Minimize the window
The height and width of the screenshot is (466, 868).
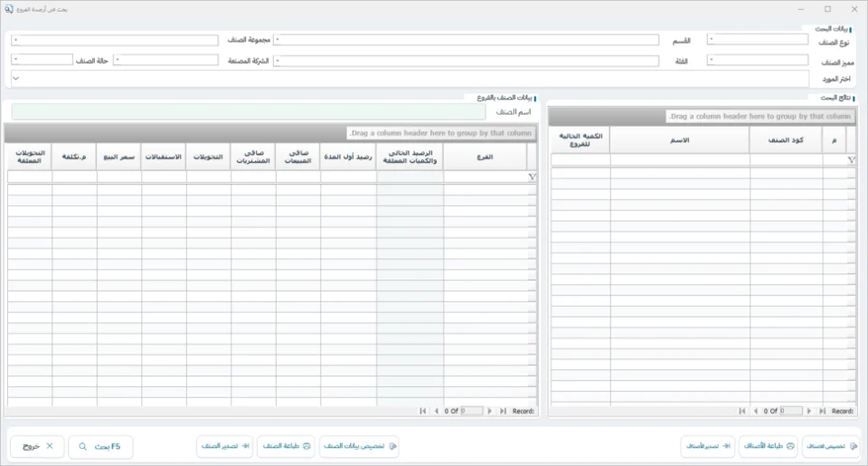800,9
